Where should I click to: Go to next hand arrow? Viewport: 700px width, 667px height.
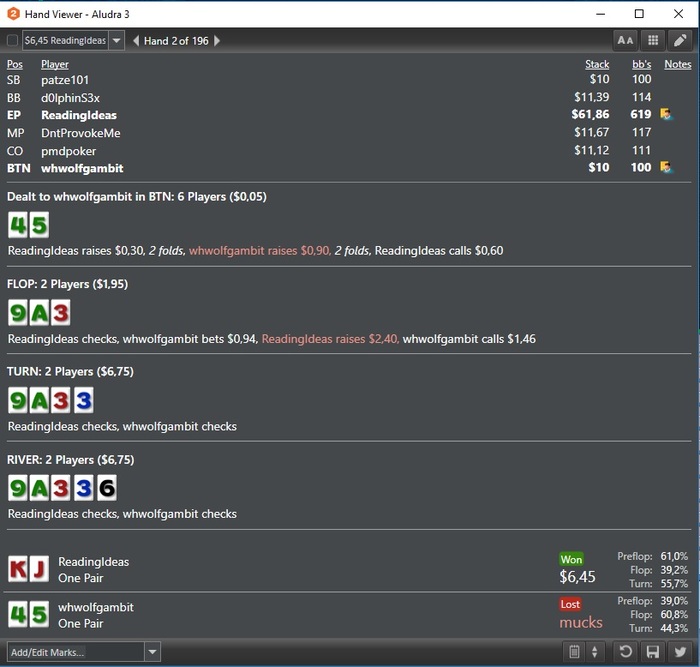click(x=217, y=41)
